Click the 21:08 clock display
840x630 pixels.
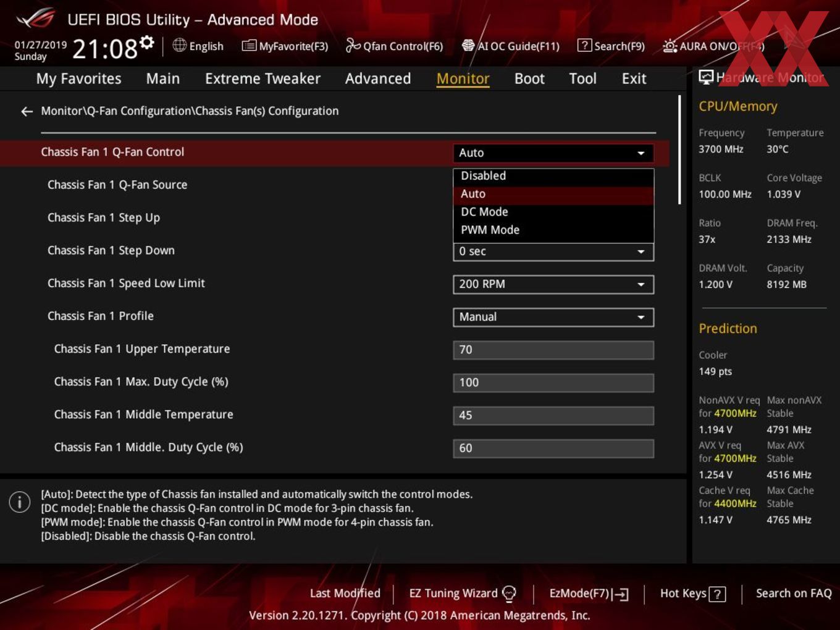coord(105,49)
